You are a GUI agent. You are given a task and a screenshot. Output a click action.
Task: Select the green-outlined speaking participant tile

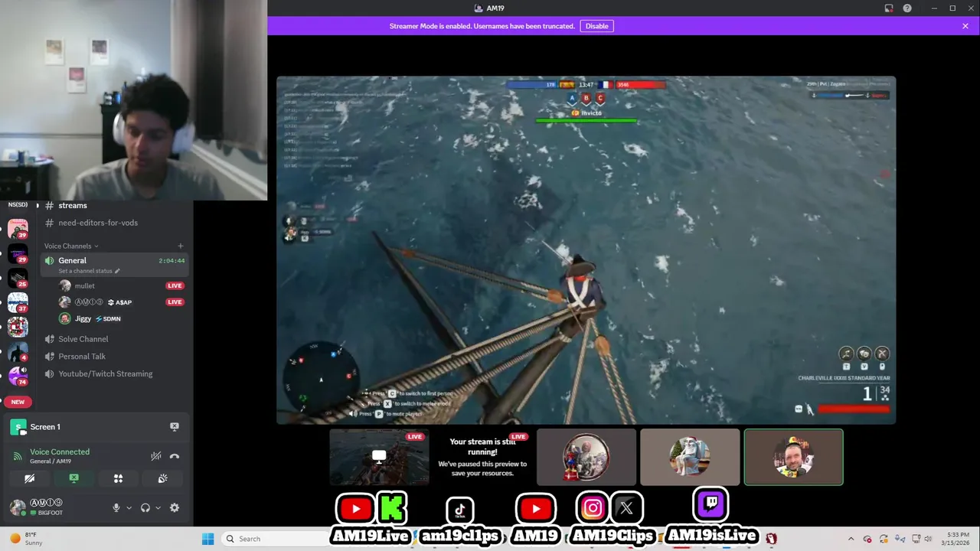(x=793, y=457)
